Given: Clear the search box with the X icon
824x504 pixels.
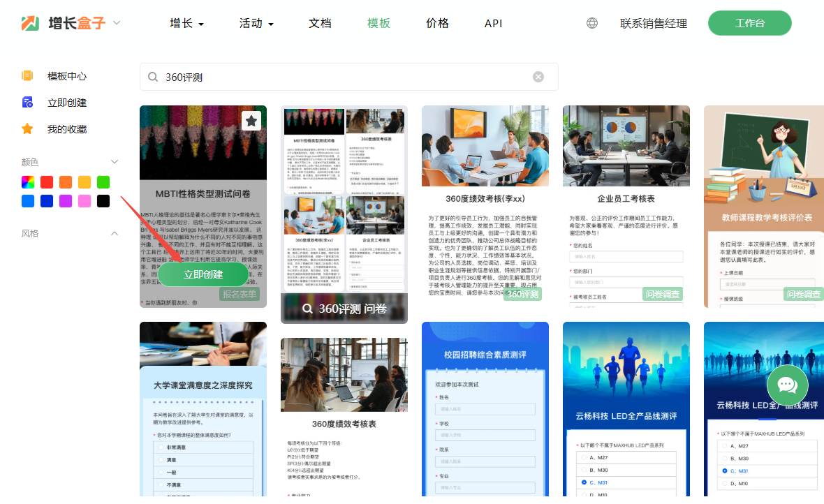Looking at the screenshot, I should (538, 77).
